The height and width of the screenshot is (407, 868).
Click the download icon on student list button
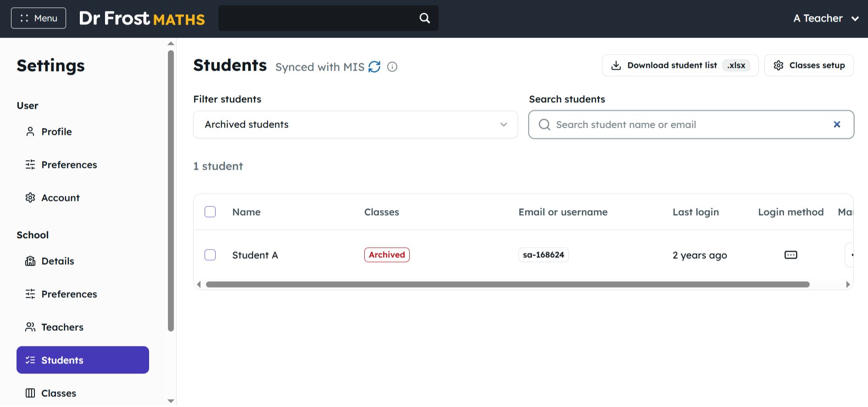pos(616,66)
